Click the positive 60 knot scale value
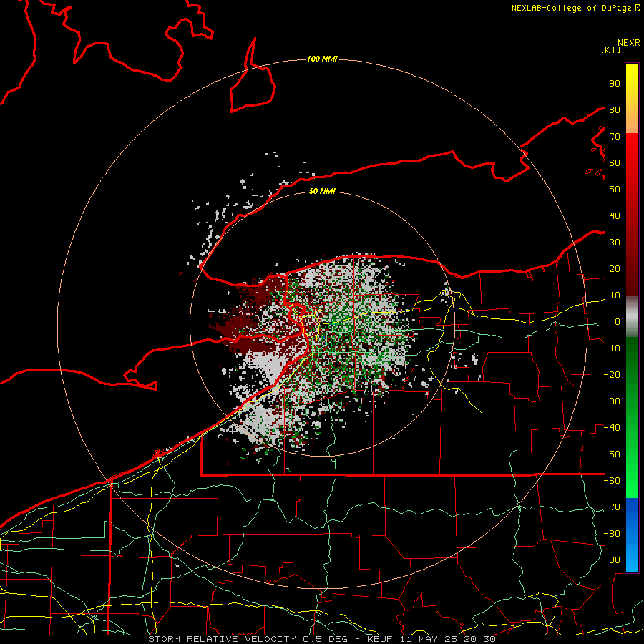The image size is (644, 644). pyautogui.click(x=615, y=162)
